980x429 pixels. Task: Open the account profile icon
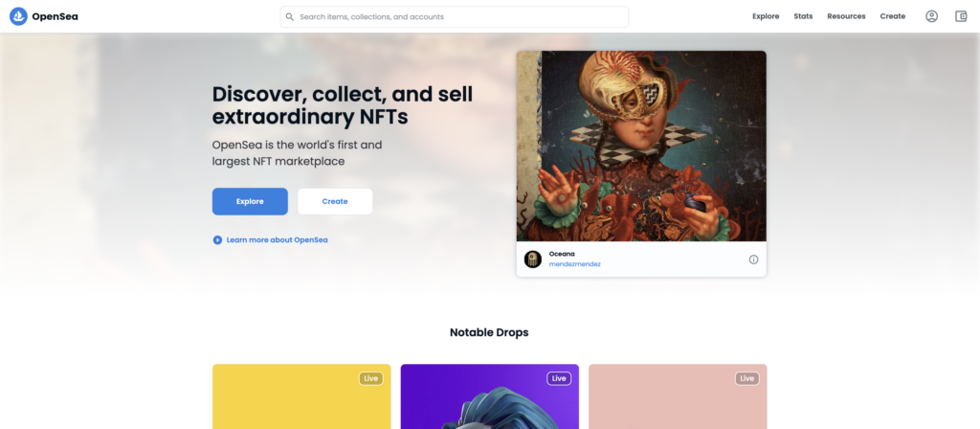point(931,16)
